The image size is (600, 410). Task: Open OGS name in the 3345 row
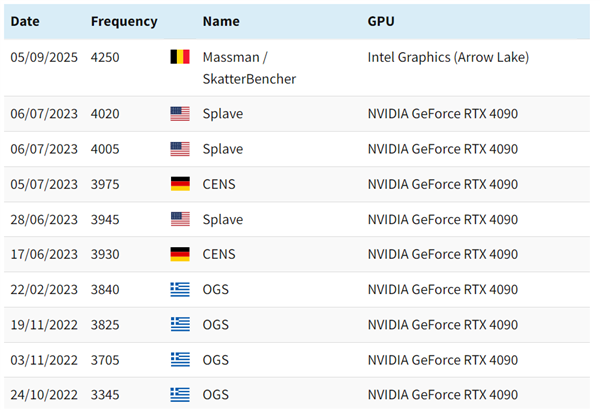(x=215, y=395)
